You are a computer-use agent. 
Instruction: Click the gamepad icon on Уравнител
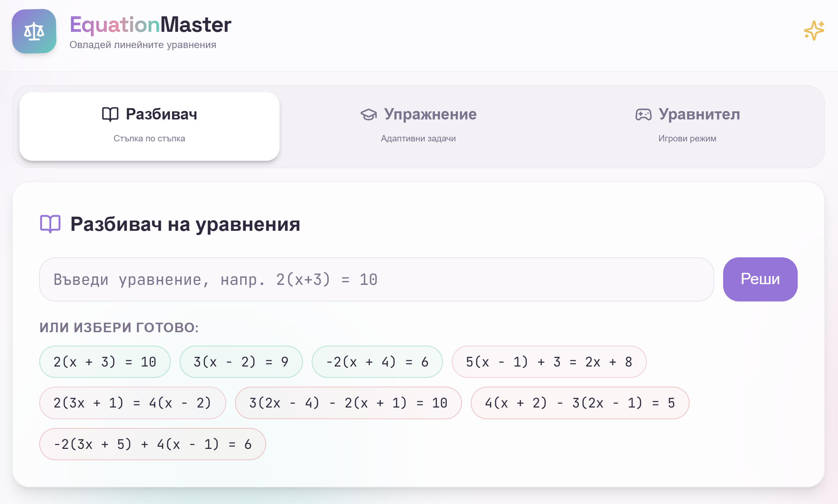point(643,115)
